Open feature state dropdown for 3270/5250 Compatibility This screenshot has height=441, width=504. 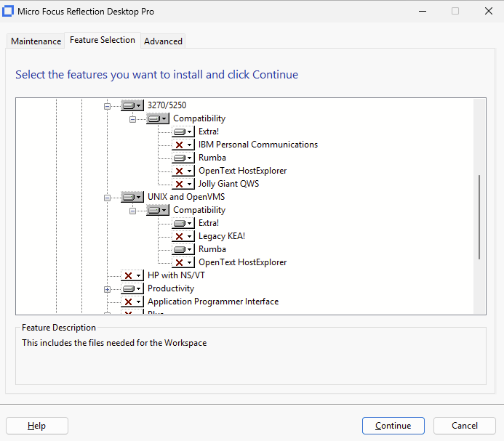(x=158, y=118)
